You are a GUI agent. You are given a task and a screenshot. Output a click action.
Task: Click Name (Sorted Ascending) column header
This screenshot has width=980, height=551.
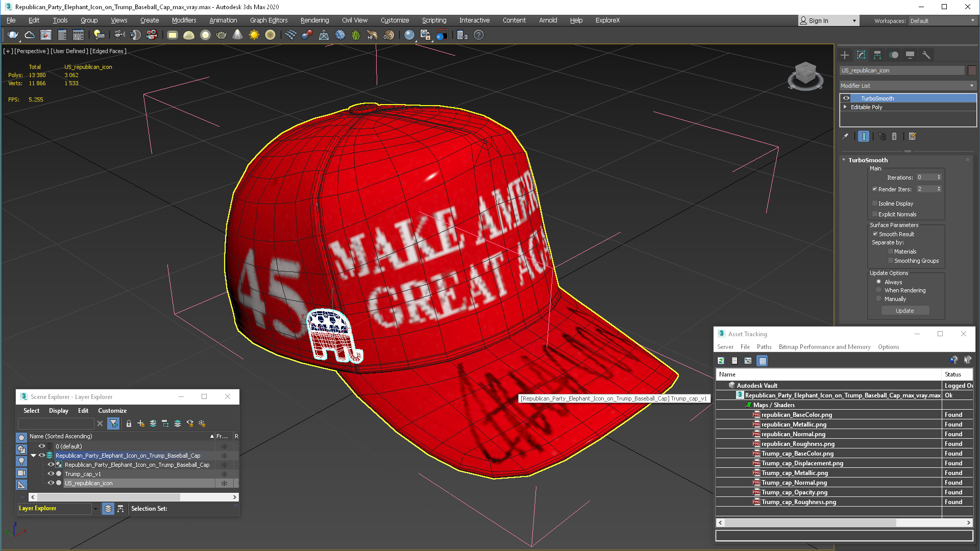(121, 436)
